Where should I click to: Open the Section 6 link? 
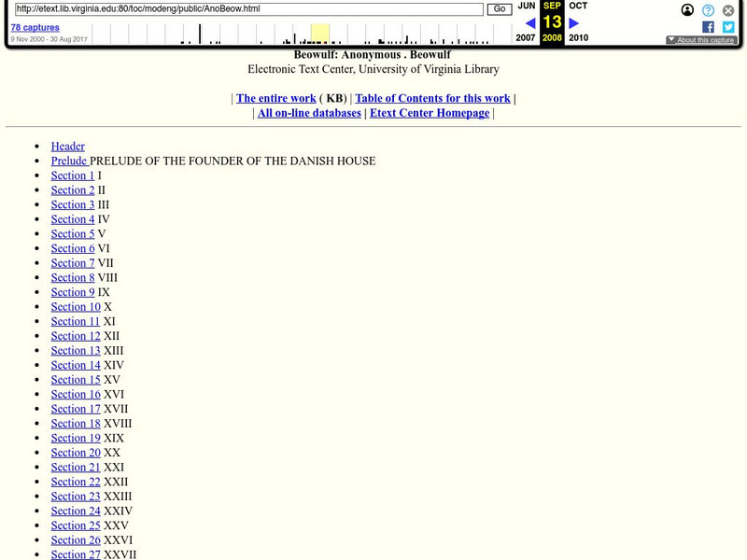pyautogui.click(x=73, y=248)
